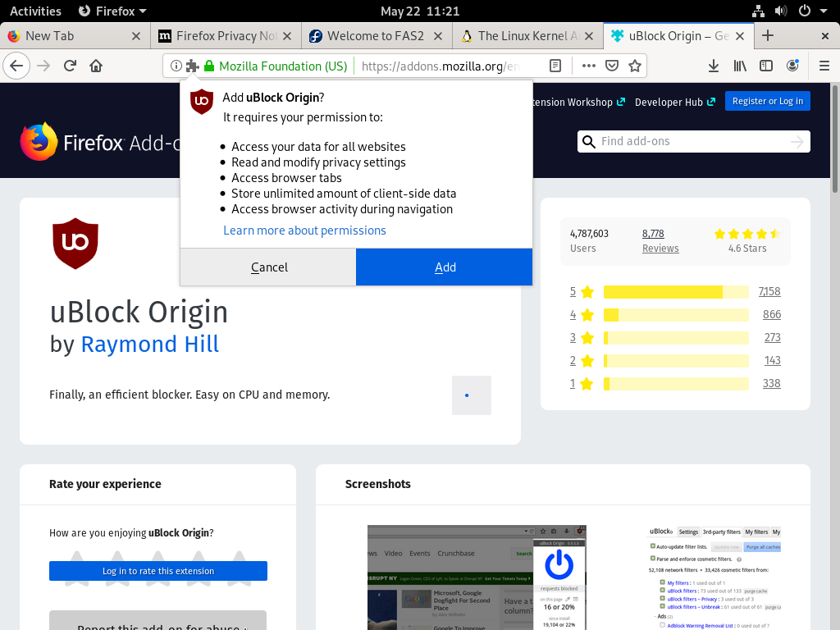Click the address bar URL
The width and height of the screenshot is (840, 630).
tap(441, 66)
